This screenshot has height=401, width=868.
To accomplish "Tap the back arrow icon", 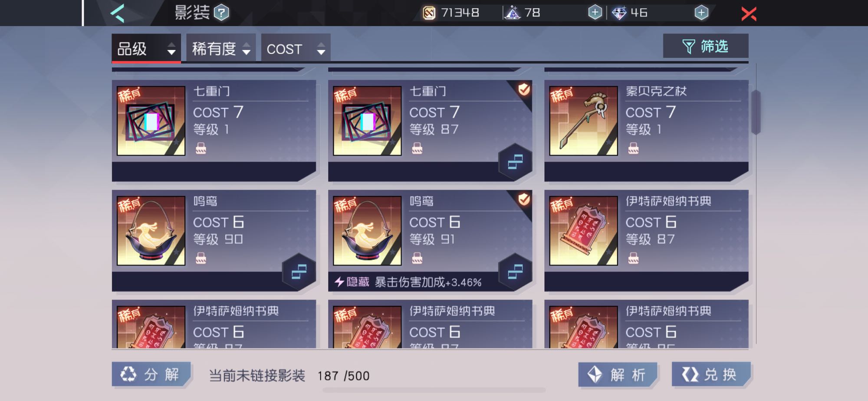I will tap(118, 13).
